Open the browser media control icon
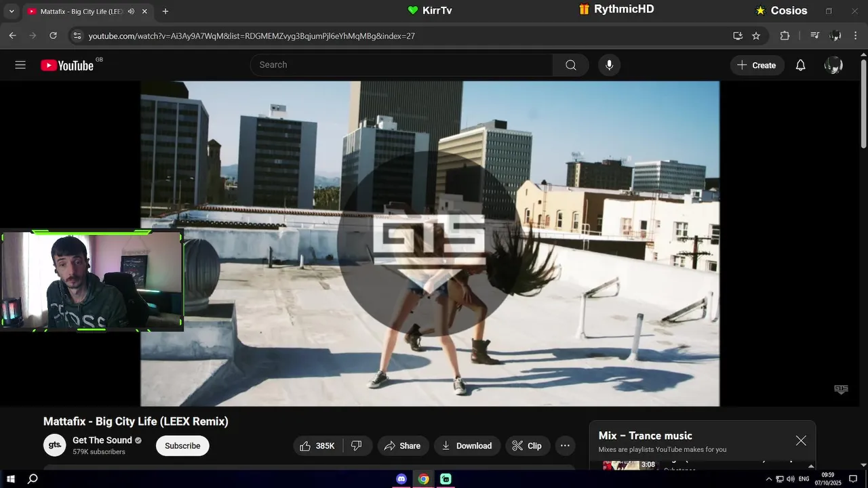This screenshot has height=488, width=868. point(815,35)
